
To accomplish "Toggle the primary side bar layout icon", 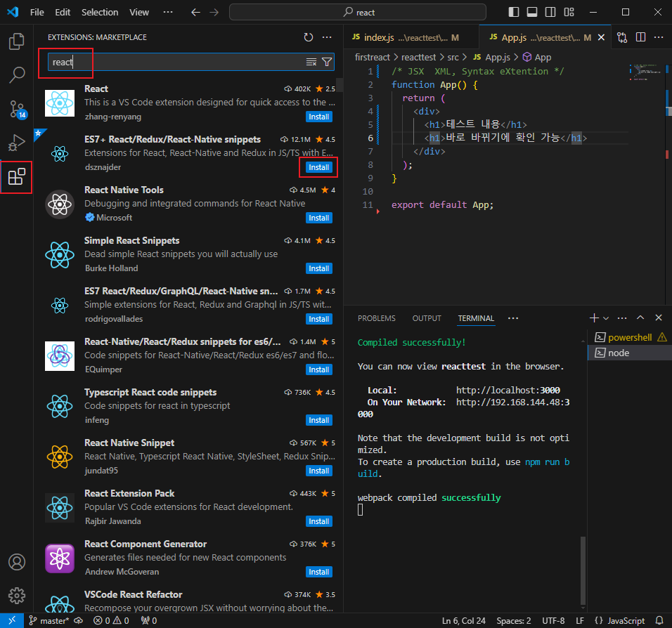I will tap(513, 12).
